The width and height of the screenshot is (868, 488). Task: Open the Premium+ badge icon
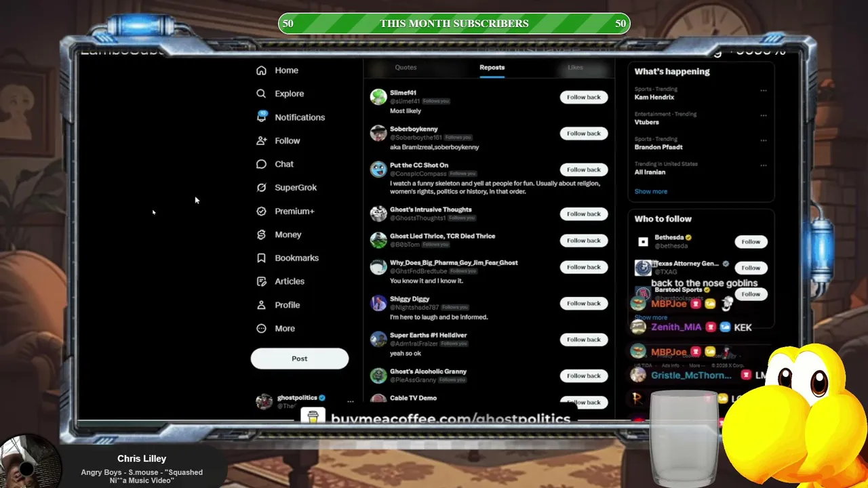[x=261, y=211]
